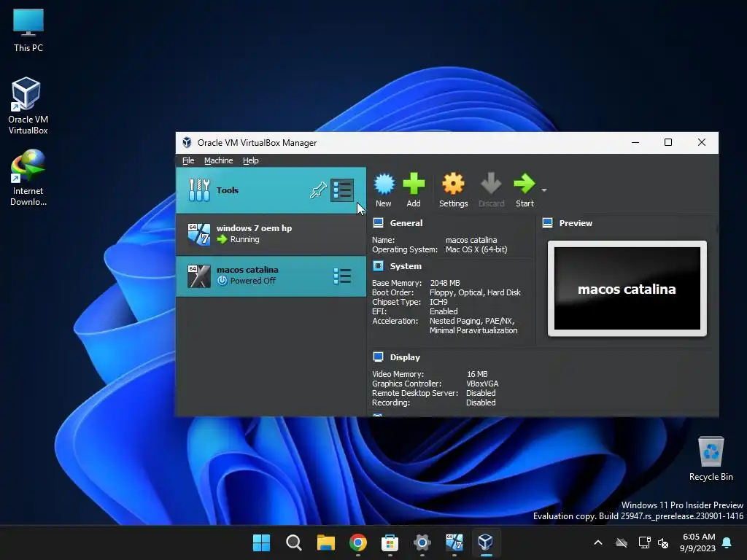Viewport: 747px width, 560px height.
Task: Click the Display section header
Action: coord(405,357)
